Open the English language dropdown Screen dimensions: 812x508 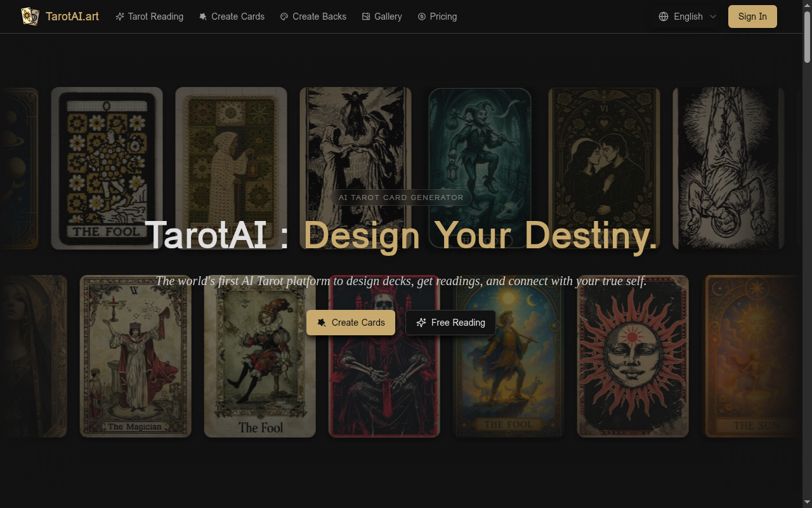tap(687, 17)
